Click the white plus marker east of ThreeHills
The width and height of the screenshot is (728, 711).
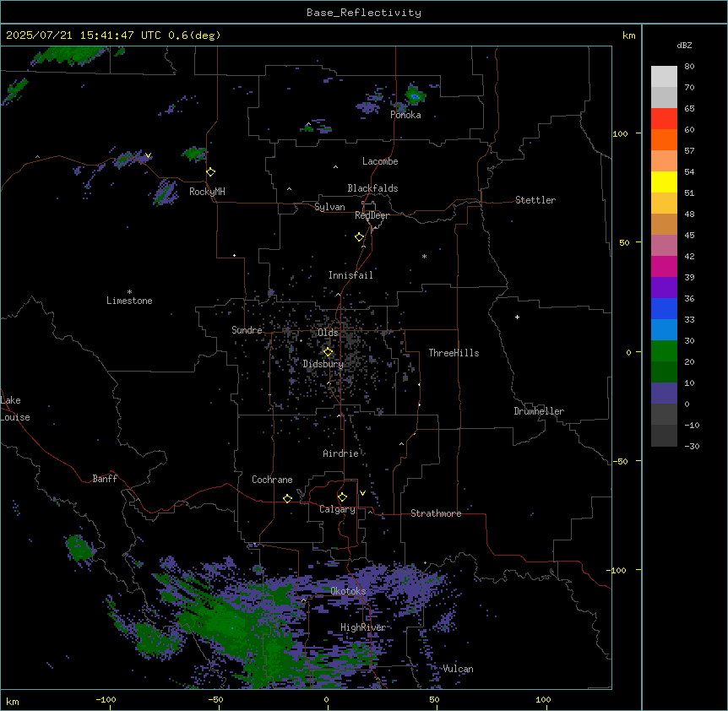[x=517, y=317]
